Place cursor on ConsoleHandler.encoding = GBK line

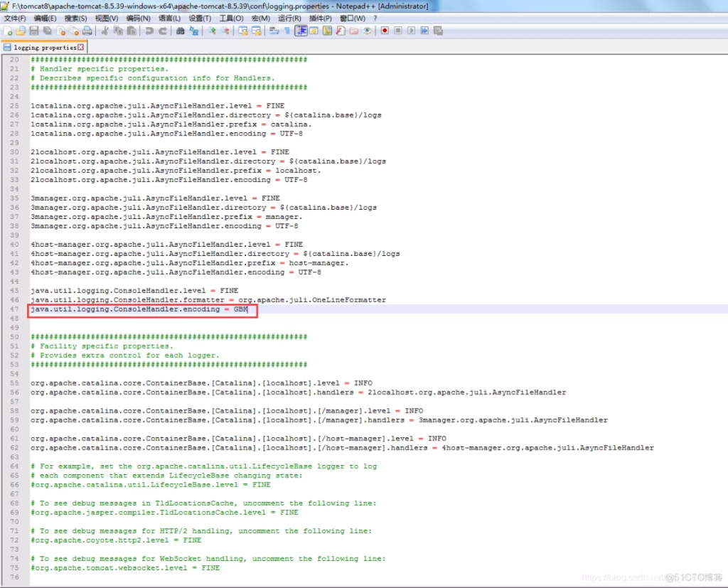[x=142, y=309]
